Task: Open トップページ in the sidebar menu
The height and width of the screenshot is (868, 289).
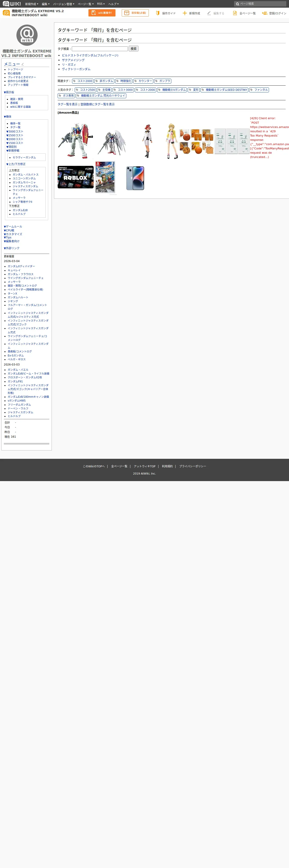Action: click(x=16, y=69)
